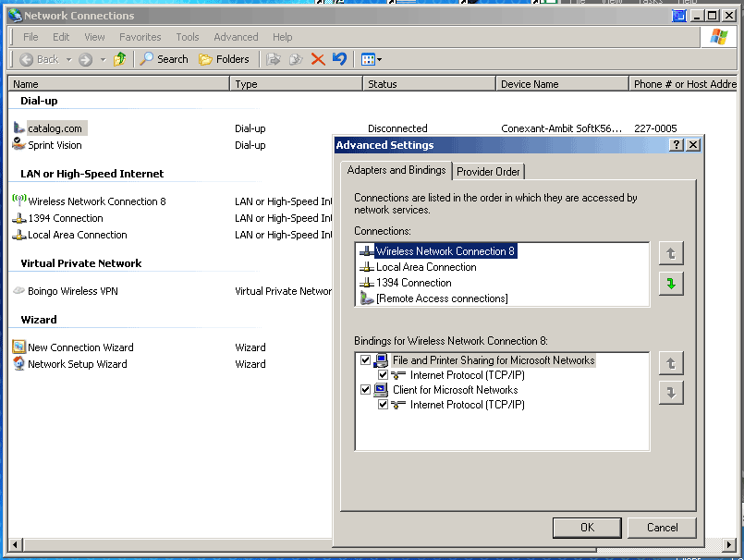Cancel the Advanced Settings dialog
This screenshot has height=560, width=744.
(x=662, y=528)
